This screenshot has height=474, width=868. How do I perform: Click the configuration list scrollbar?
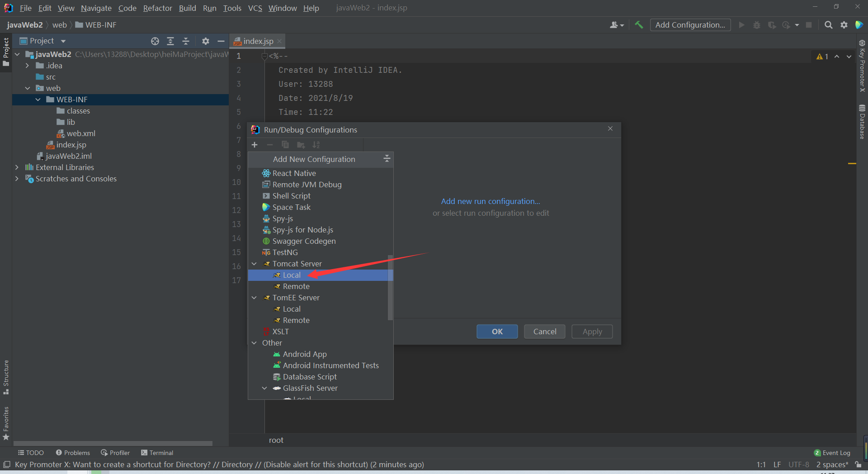click(x=390, y=287)
